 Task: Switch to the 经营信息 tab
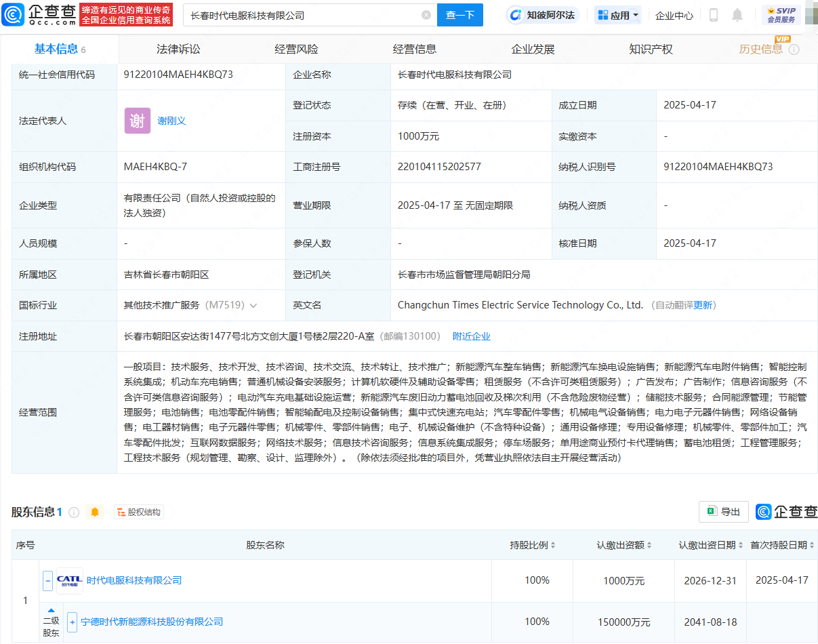pos(415,49)
